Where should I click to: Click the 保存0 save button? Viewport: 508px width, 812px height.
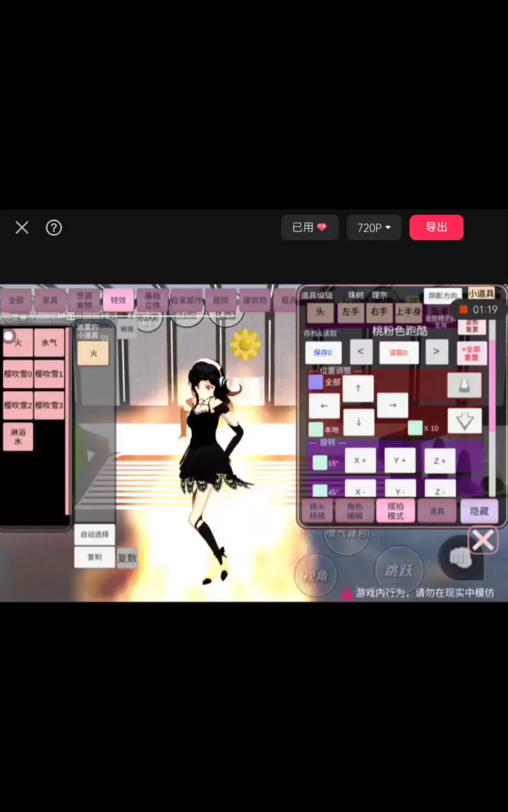click(323, 352)
